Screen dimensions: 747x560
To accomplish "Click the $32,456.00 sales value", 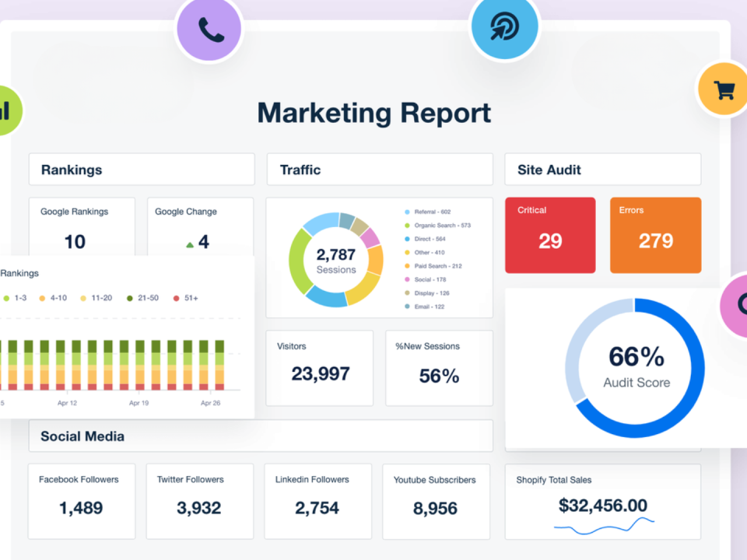I will tap(602, 506).
